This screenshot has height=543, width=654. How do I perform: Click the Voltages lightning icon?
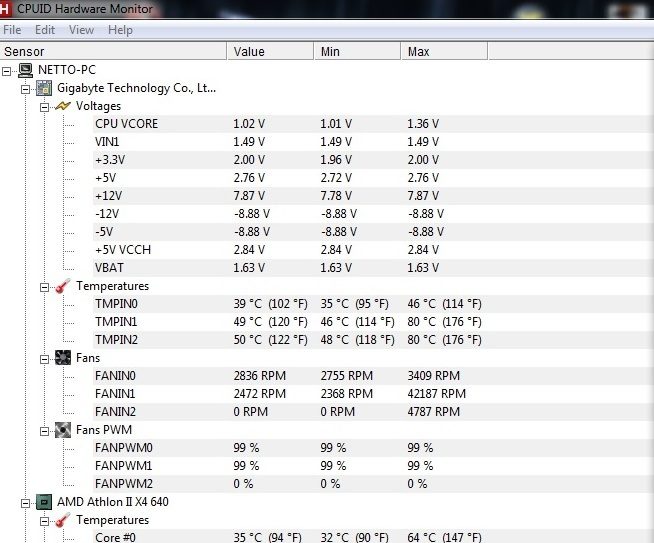[63, 106]
